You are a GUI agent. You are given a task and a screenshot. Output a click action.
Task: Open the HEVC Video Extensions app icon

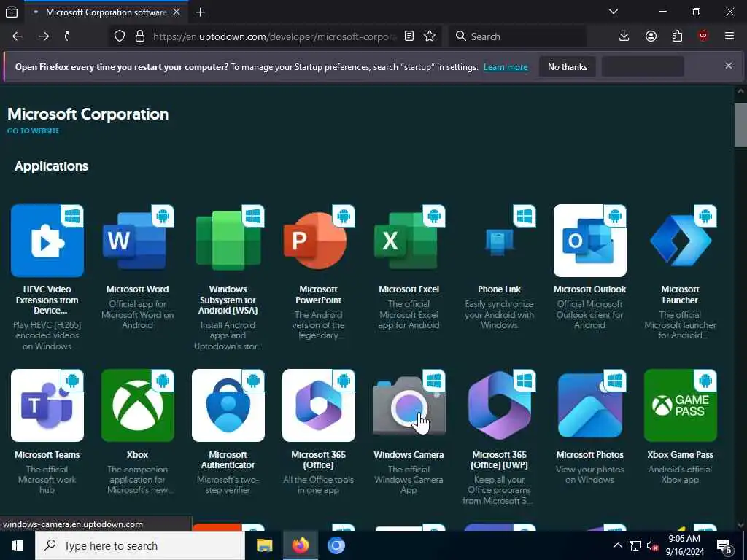(47, 241)
